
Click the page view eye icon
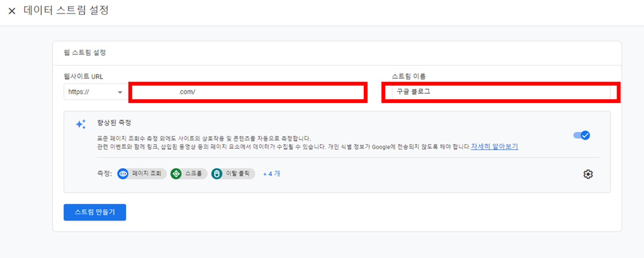point(123,174)
